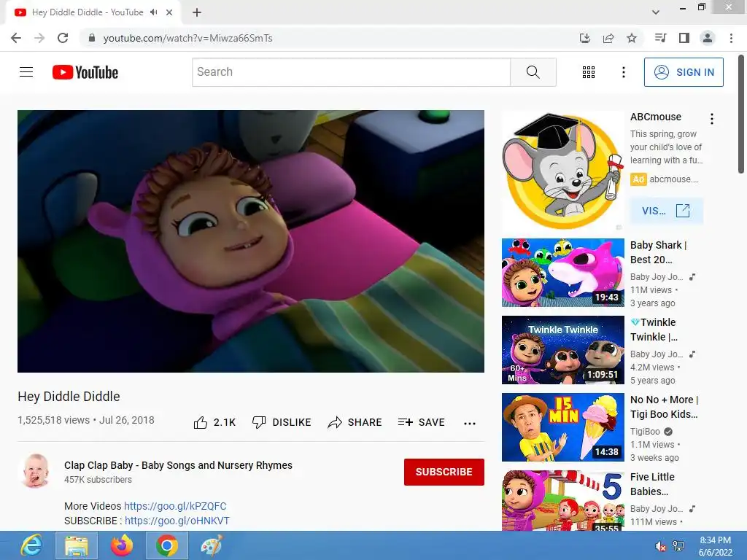
Task: Bookmark this page with star icon
Action: tap(632, 38)
